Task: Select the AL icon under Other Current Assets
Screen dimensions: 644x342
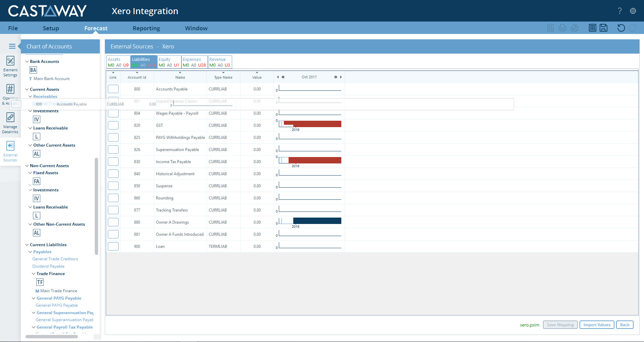Action: click(x=37, y=154)
